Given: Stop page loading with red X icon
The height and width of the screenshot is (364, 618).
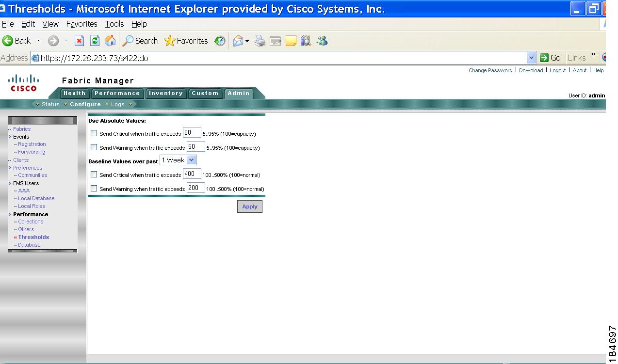Looking at the screenshot, I should 80,41.
